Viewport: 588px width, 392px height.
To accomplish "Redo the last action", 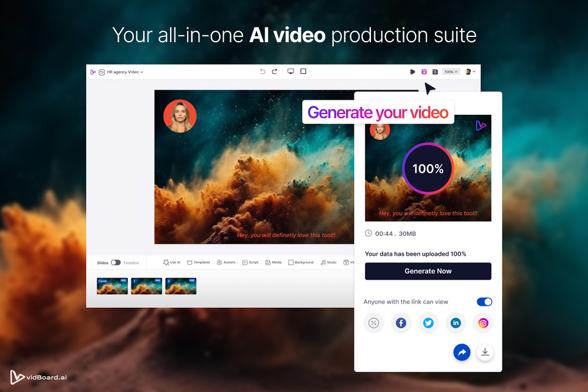I will [x=275, y=71].
